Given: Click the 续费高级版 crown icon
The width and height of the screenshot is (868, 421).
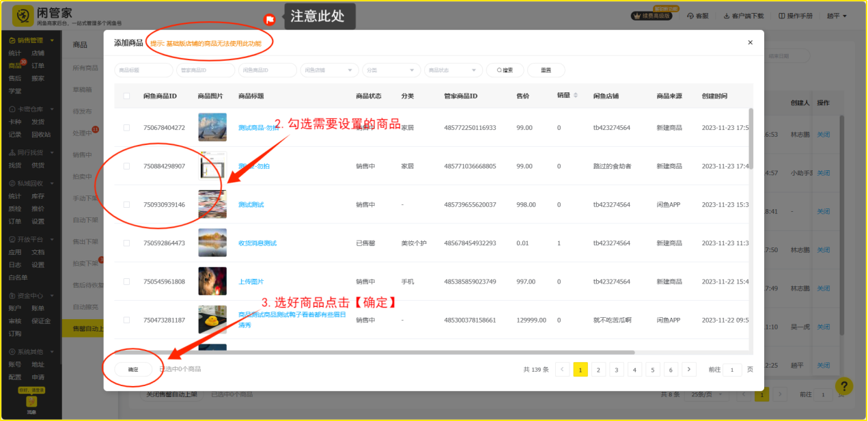Looking at the screenshot, I should click(636, 16).
